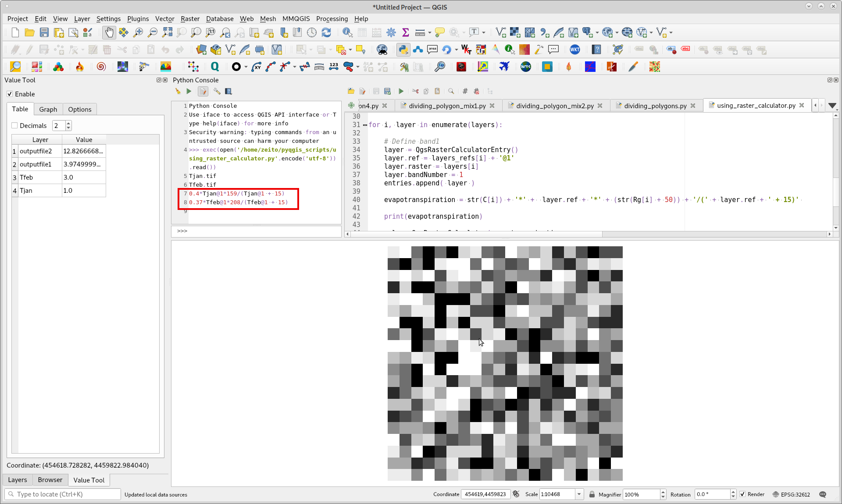Open console Options wrench icon
The image size is (842, 504).
tap(217, 91)
